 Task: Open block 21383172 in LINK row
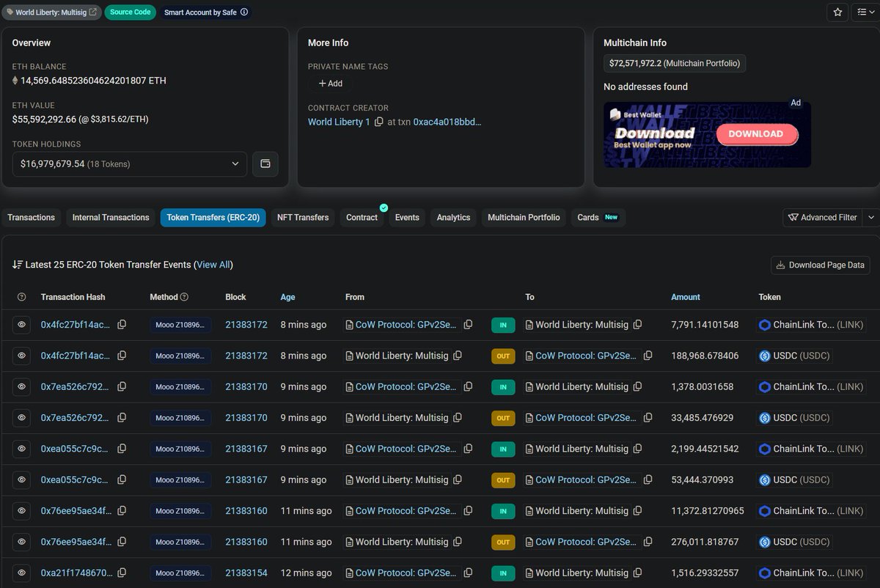pos(246,325)
